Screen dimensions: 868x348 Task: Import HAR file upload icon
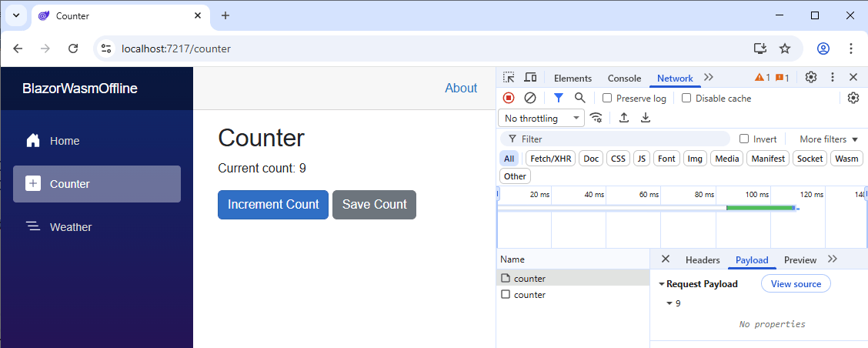point(624,118)
